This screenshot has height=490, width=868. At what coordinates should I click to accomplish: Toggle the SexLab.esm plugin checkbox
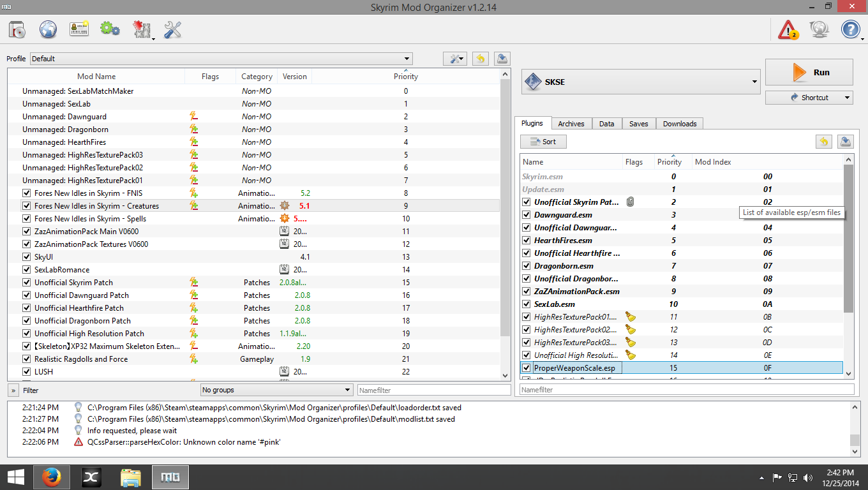coord(527,304)
